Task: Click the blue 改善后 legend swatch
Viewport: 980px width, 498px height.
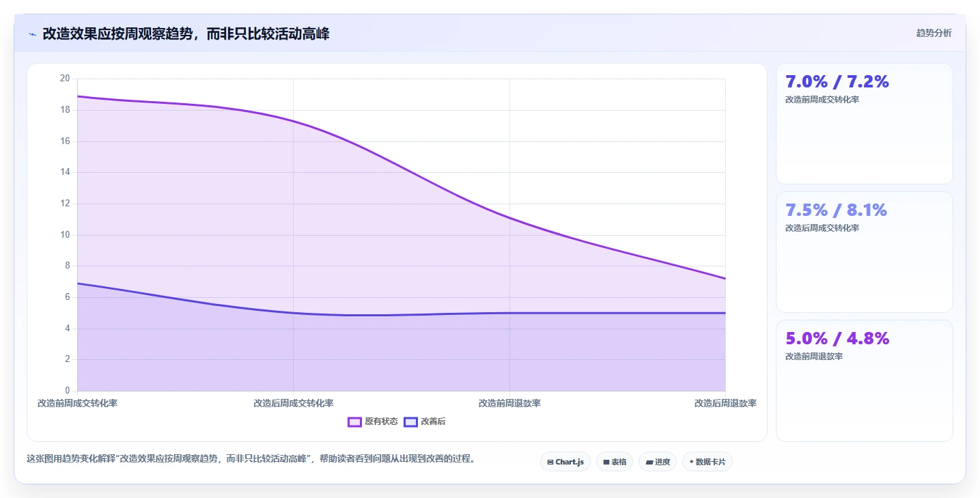Action: [410, 421]
